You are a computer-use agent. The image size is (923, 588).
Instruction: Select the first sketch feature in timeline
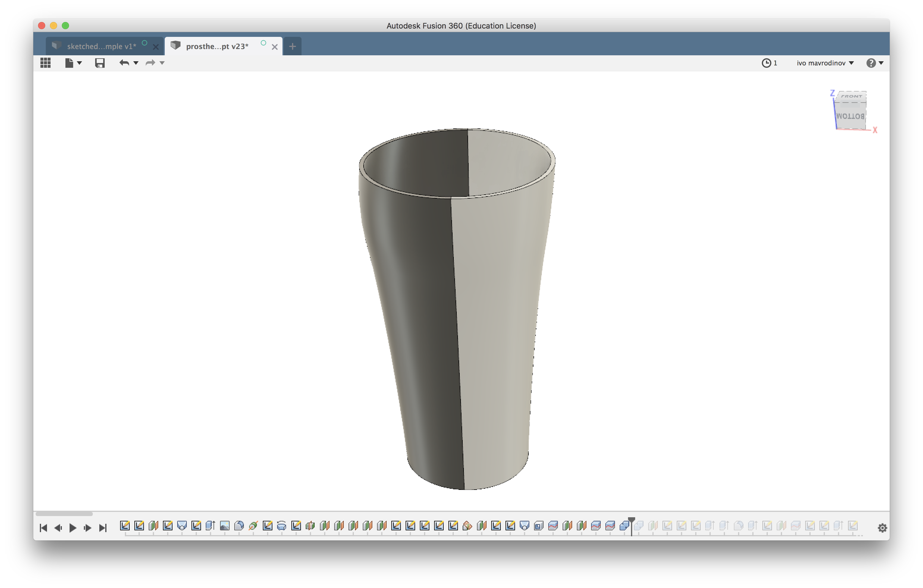coord(125,526)
